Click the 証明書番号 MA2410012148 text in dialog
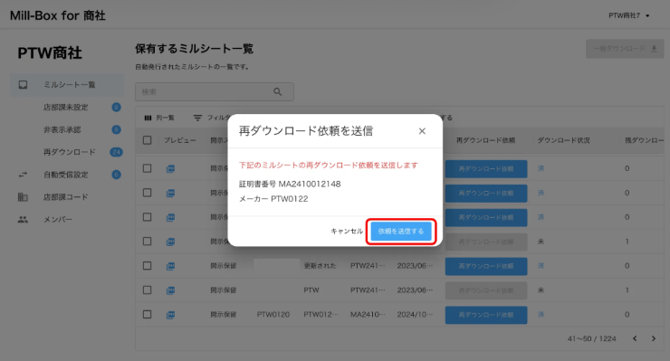Viewport: 670px width, 361px height. tap(290, 184)
